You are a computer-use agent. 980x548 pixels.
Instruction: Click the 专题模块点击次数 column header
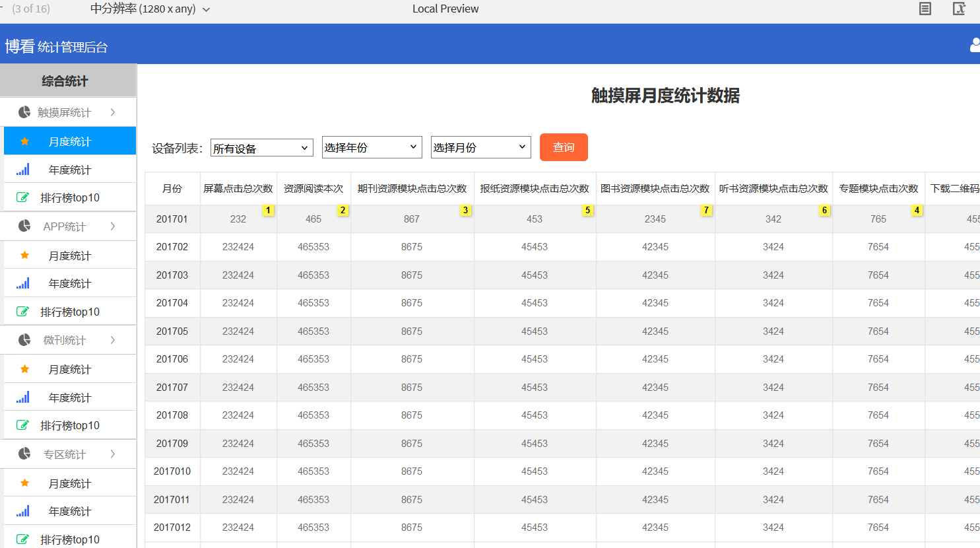(x=878, y=189)
